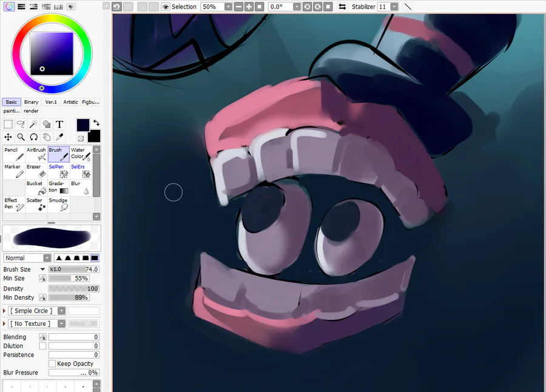Choose the SelPen selection pen
The image size is (546, 392).
coord(58,171)
